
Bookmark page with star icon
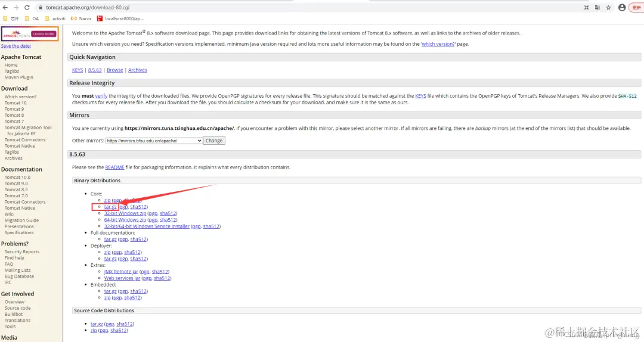coord(608,7)
